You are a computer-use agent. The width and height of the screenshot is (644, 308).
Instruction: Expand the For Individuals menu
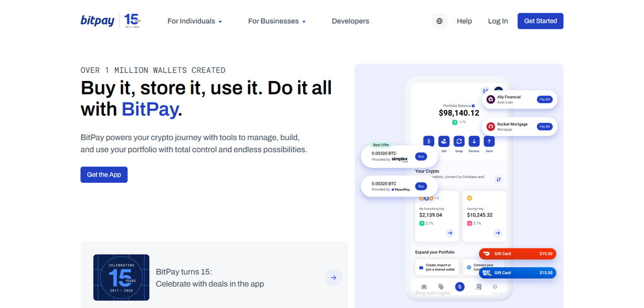(x=195, y=21)
